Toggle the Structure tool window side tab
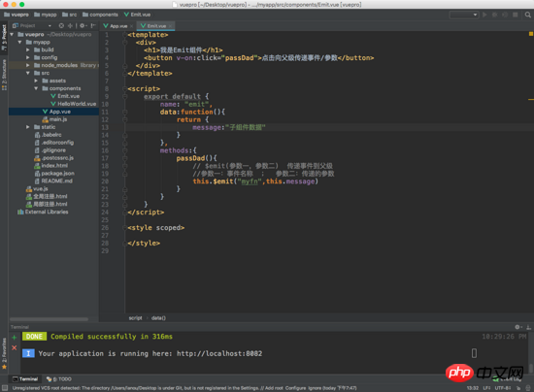The height and width of the screenshot is (392, 534). 4,75
